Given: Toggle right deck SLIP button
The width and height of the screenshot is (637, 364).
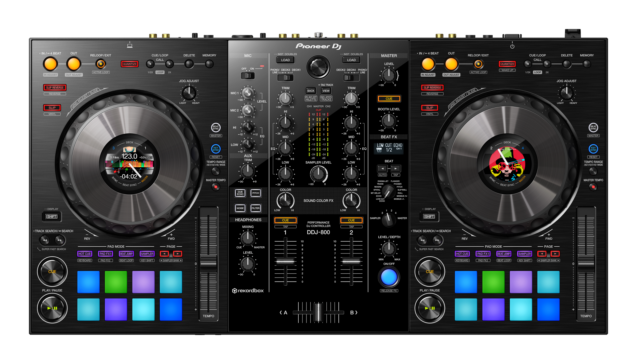Looking at the screenshot, I should pos(430,108).
